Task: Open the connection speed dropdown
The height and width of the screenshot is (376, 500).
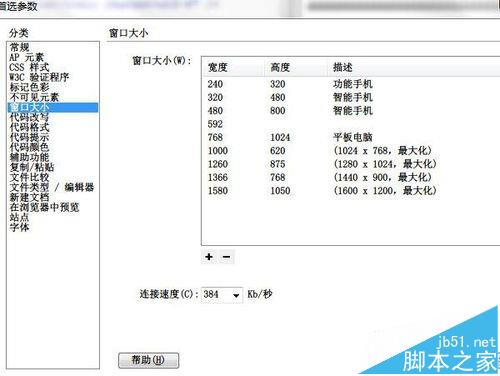Action: coord(236,295)
